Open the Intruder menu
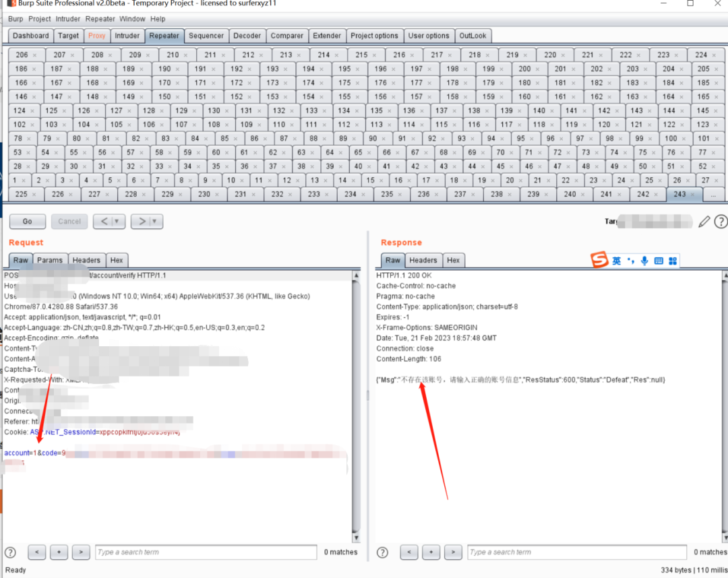Screen dimensions: 728x578 pos(68,19)
